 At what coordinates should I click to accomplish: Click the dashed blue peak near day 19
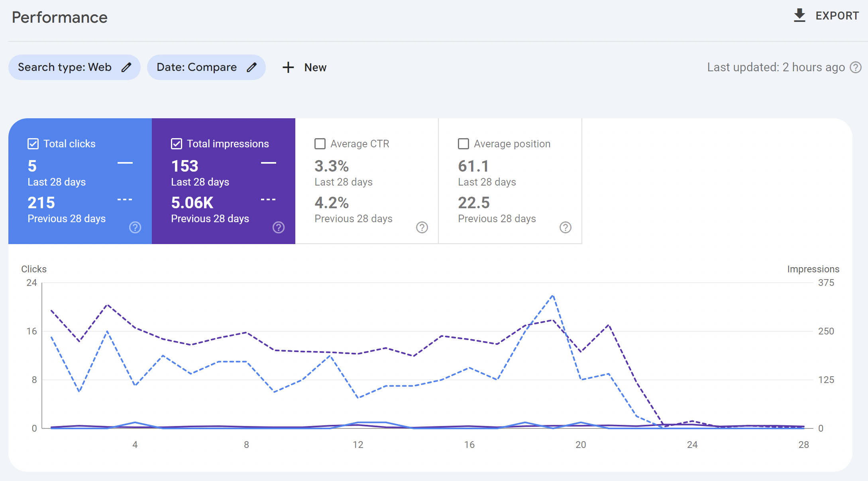tap(552, 296)
